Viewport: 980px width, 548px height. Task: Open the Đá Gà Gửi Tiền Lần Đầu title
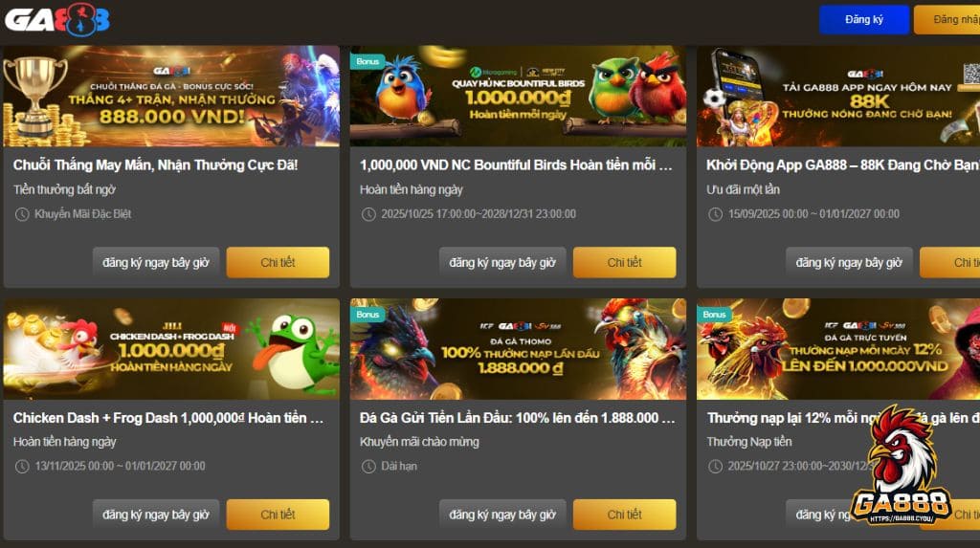517,418
